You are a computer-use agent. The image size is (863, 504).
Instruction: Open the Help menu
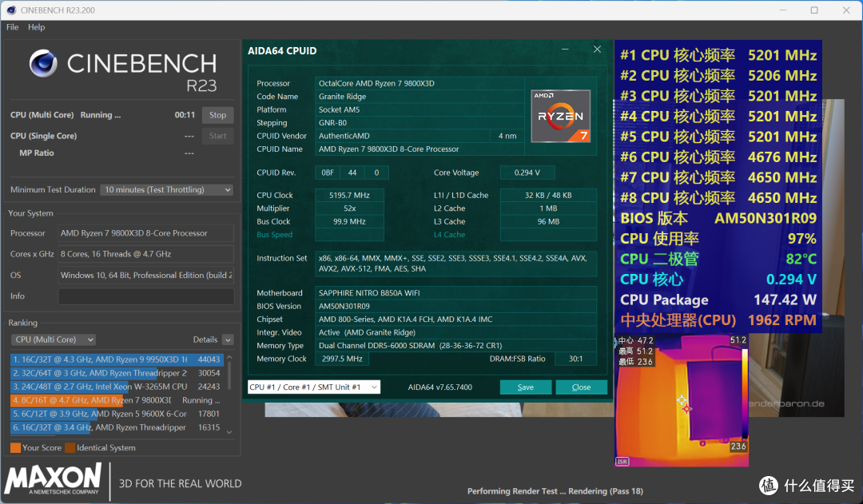36,27
